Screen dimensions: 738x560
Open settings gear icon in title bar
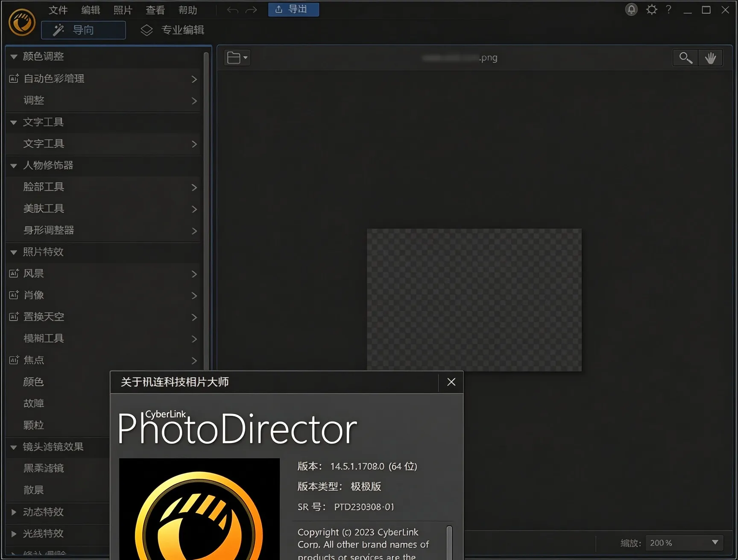point(651,9)
